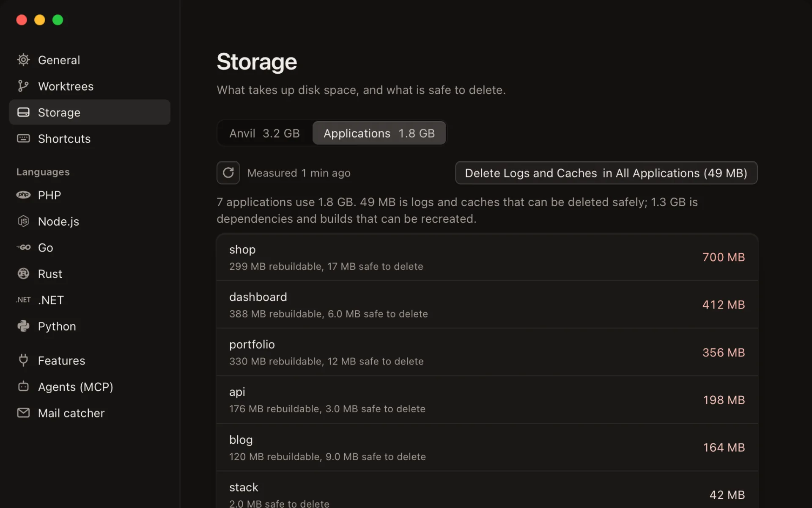
Task: Click the Features plug icon
Action: (x=23, y=360)
